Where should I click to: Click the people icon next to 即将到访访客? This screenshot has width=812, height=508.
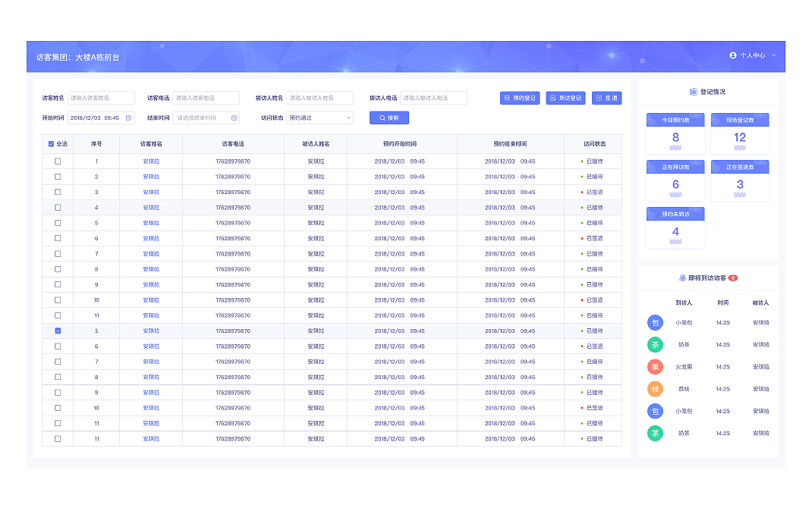pos(682,278)
